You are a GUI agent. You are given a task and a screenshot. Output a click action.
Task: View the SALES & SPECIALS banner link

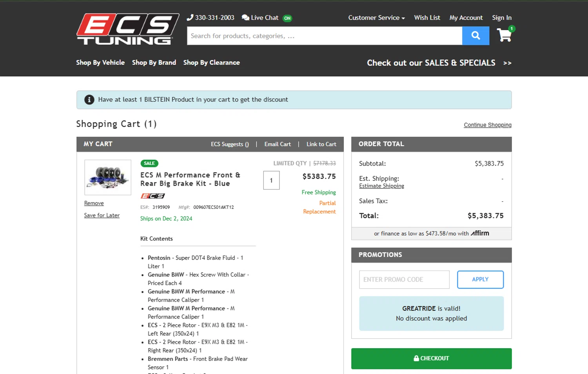click(439, 63)
